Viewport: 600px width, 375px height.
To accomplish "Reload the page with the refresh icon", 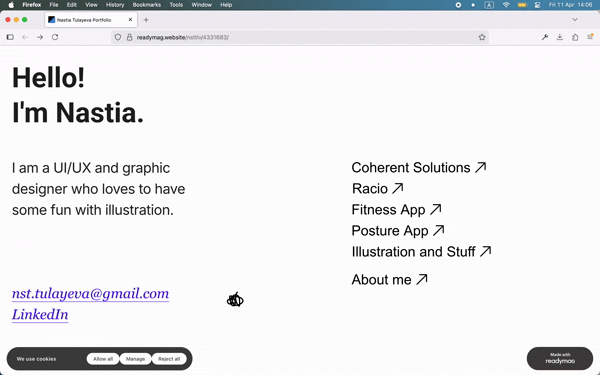I will (x=55, y=37).
